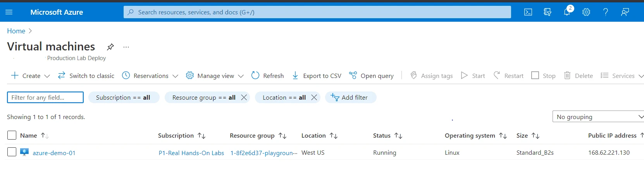Click the Stop square icon
The height and width of the screenshot is (171, 644).
click(535, 75)
